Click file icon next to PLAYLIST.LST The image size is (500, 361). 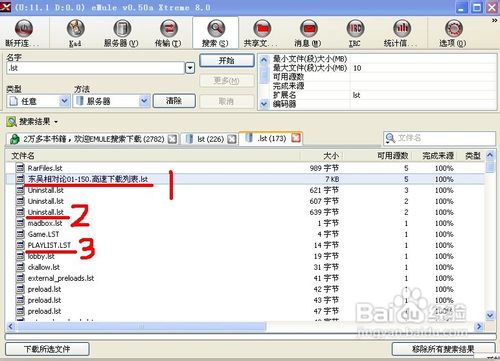(x=20, y=245)
